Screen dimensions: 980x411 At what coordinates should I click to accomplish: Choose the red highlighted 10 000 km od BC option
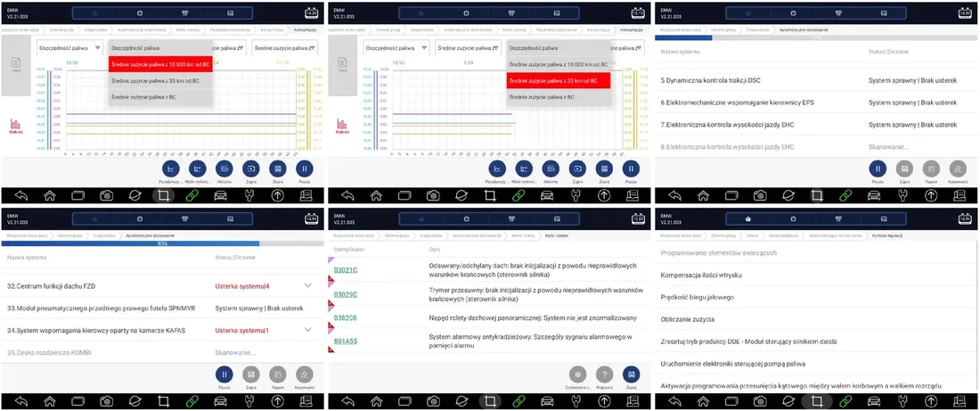click(160, 64)
